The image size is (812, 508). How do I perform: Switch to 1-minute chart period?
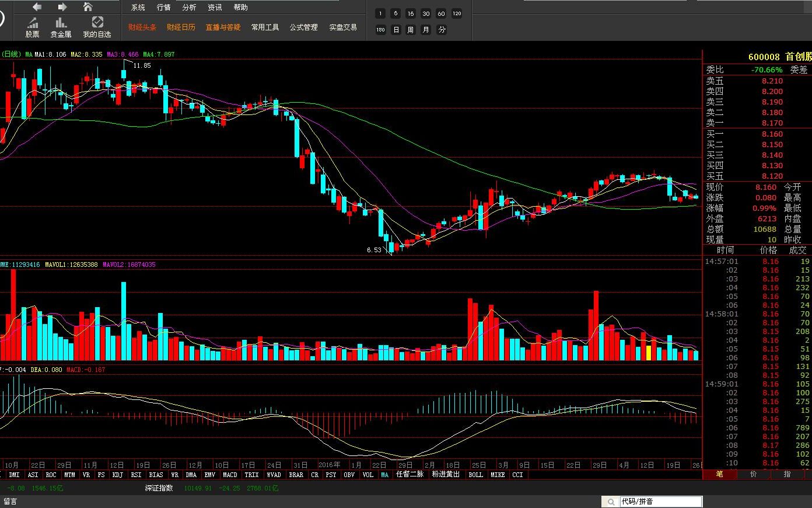[x=380, y=13]
